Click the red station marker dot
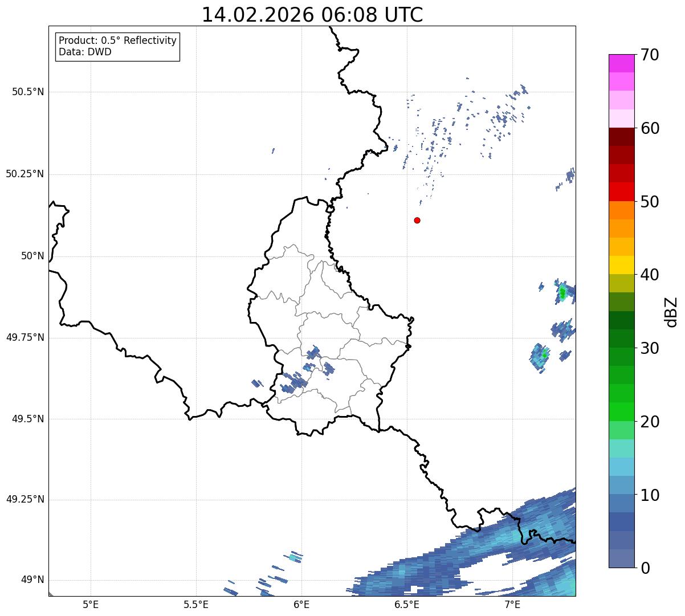 [417, 220]
